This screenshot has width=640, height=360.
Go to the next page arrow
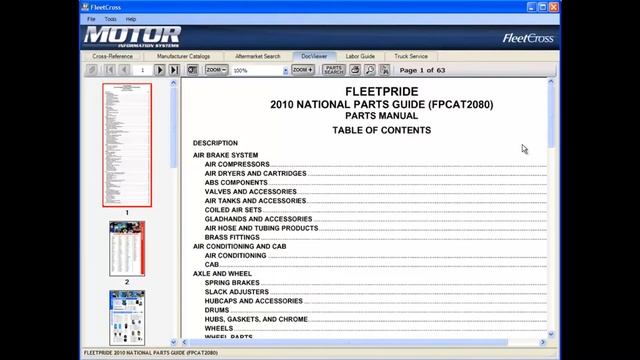click(x=160, y=70)
